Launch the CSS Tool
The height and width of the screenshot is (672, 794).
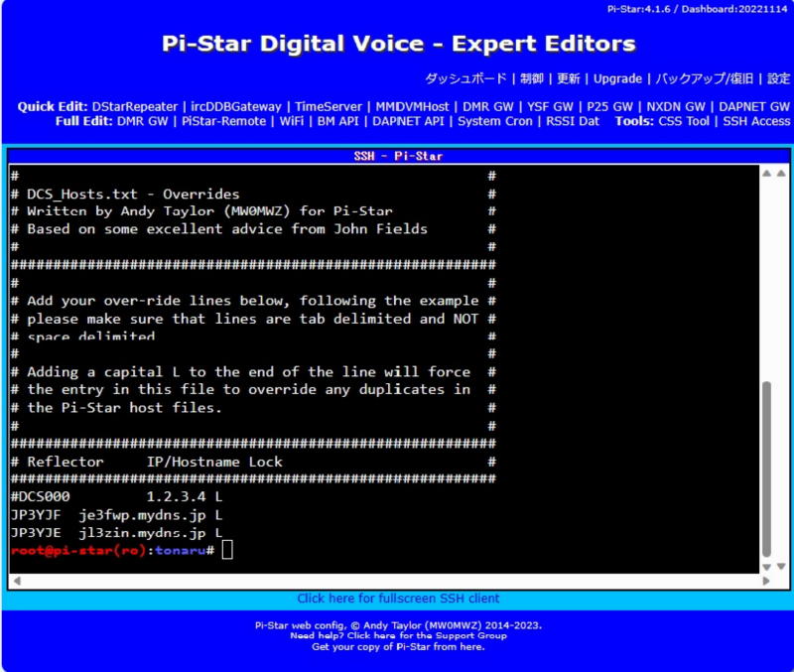684,121
